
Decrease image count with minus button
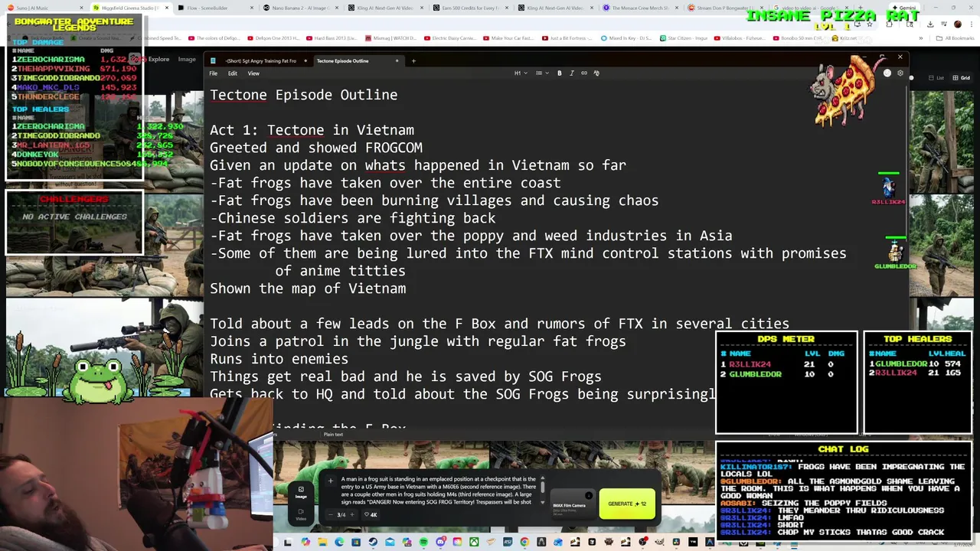[x=332, y=514]
